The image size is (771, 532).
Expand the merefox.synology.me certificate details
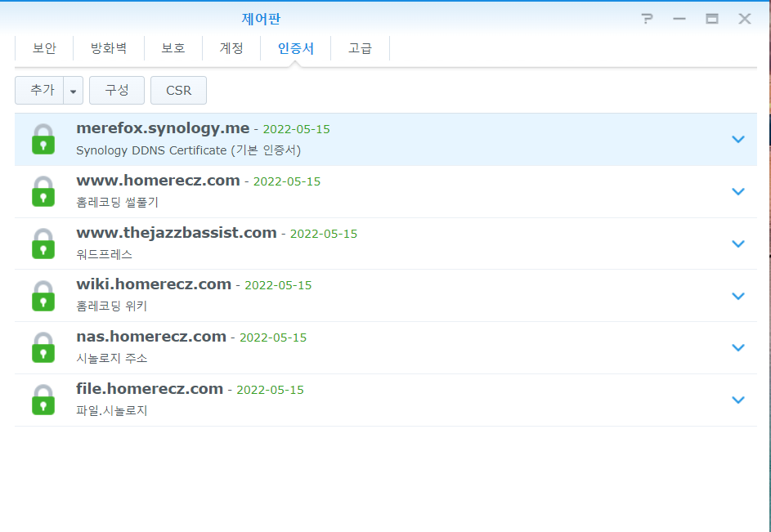(738, 140)
